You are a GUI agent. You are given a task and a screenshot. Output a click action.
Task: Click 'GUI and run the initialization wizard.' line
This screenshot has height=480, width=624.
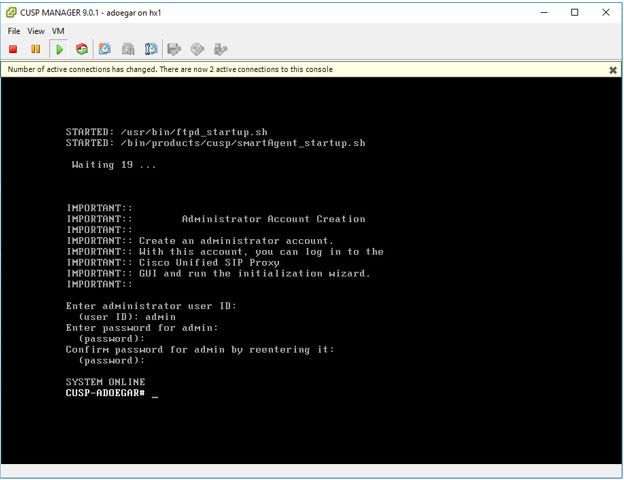[x=255, y=273]
